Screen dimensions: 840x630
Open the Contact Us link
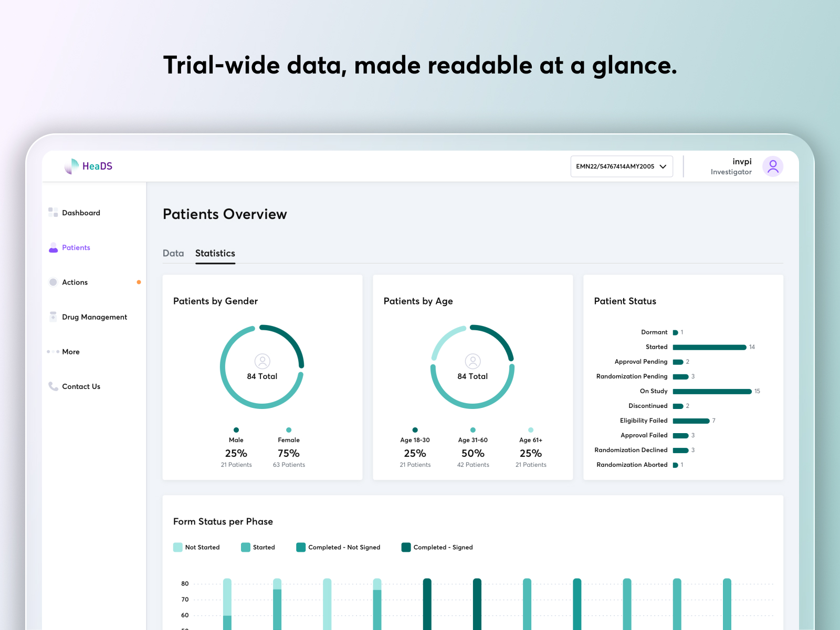coord(81,386)
